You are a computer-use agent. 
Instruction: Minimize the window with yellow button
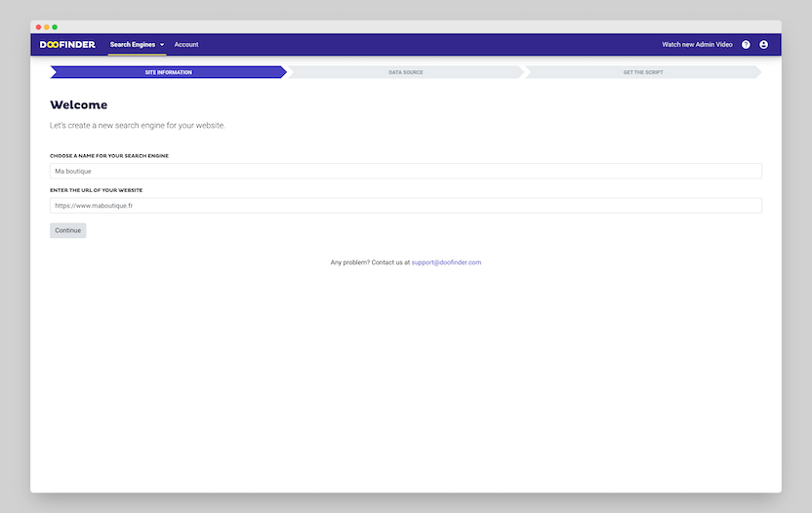[x=47, y=26]
